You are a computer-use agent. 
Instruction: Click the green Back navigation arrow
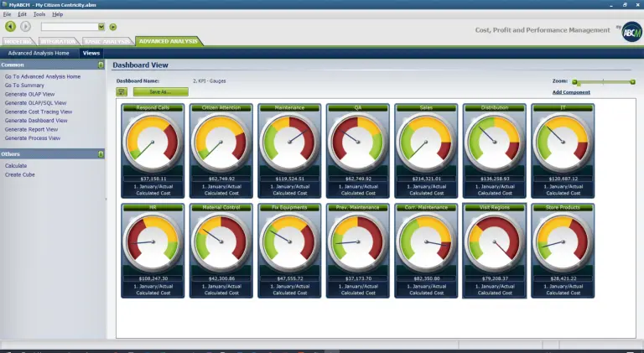click(10, 27)
